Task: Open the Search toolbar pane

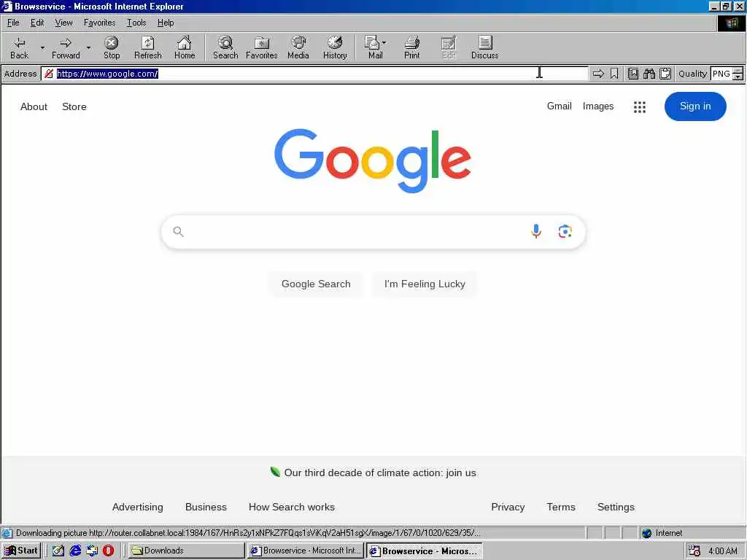Action: 225,47
